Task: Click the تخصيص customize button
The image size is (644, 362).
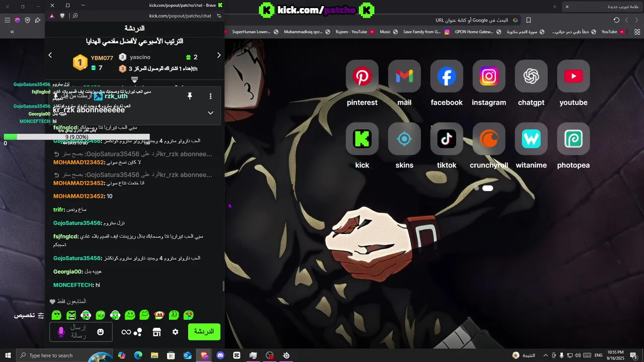Action: (29, 315)
